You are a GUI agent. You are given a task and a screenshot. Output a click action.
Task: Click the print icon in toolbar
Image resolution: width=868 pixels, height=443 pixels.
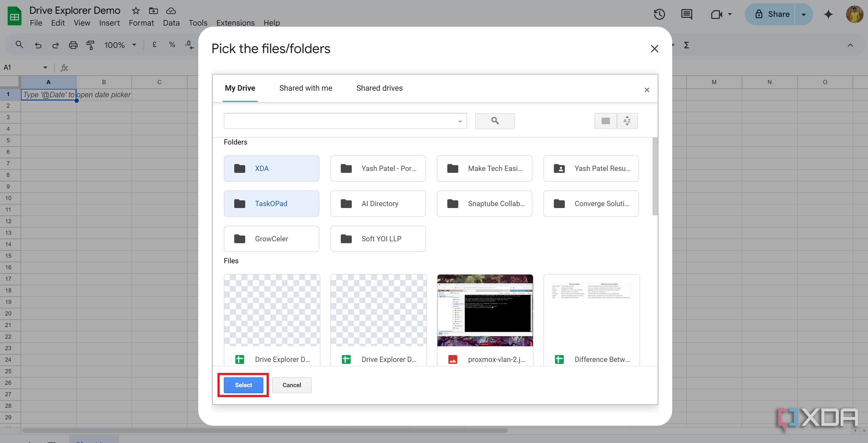point(73,45)
